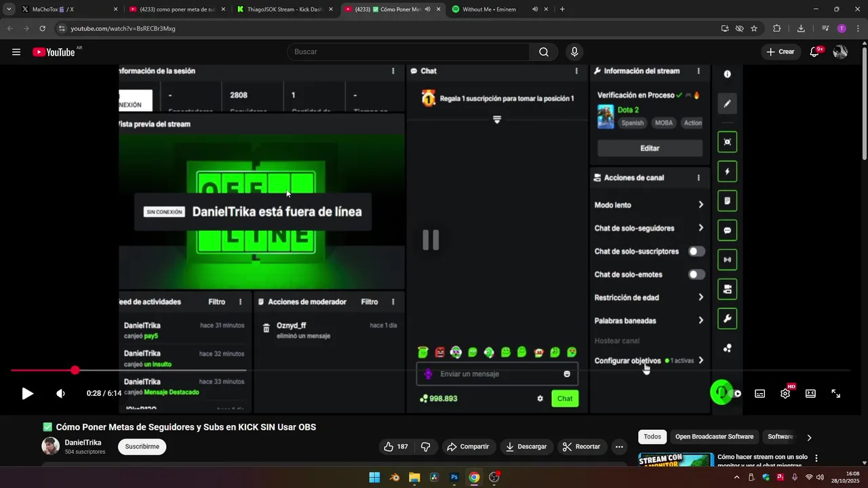Toggle subtitles in the video player
868x488 pixels.
760,394
